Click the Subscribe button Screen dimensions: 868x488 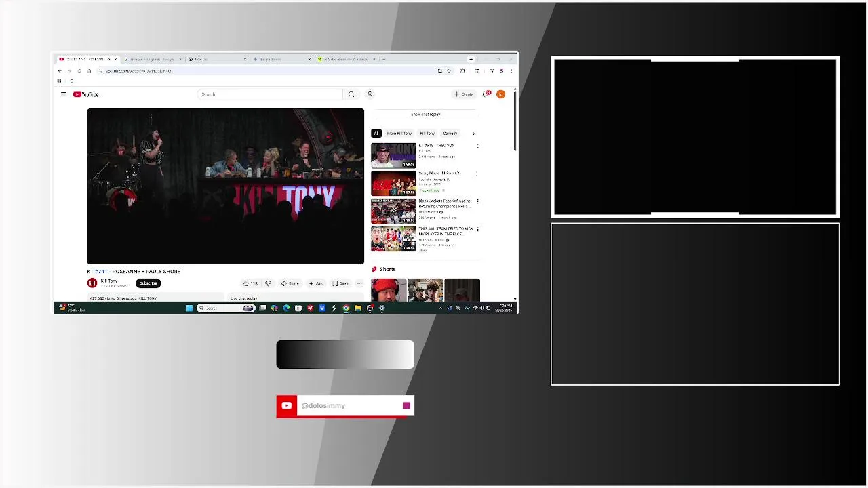pos(149,283)
